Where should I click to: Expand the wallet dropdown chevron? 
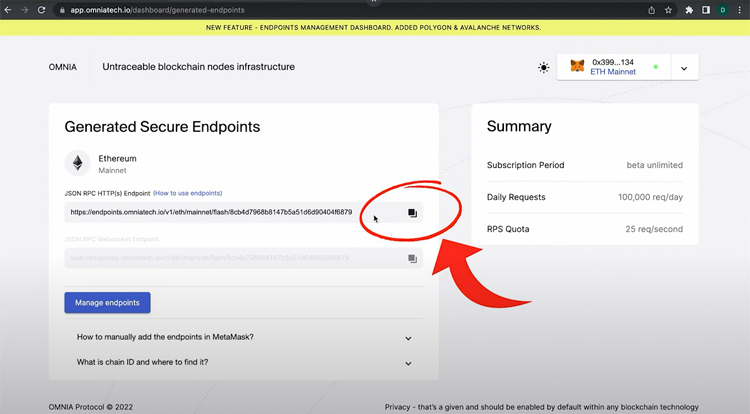coord(684,68)
